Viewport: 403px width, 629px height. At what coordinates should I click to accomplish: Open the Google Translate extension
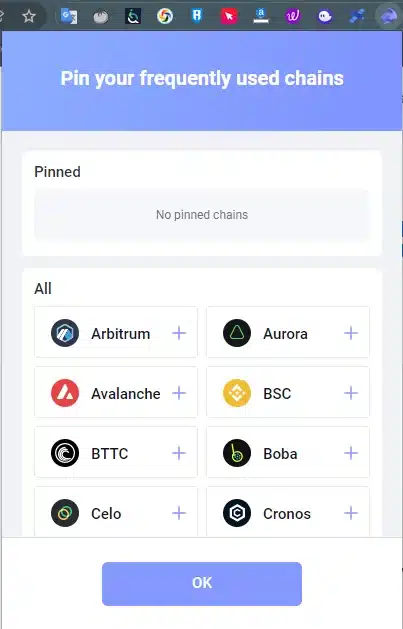pos(69,16)
